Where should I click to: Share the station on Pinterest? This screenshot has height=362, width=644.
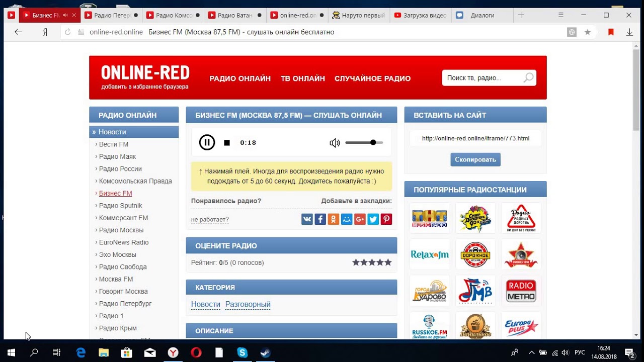point(386,219)
